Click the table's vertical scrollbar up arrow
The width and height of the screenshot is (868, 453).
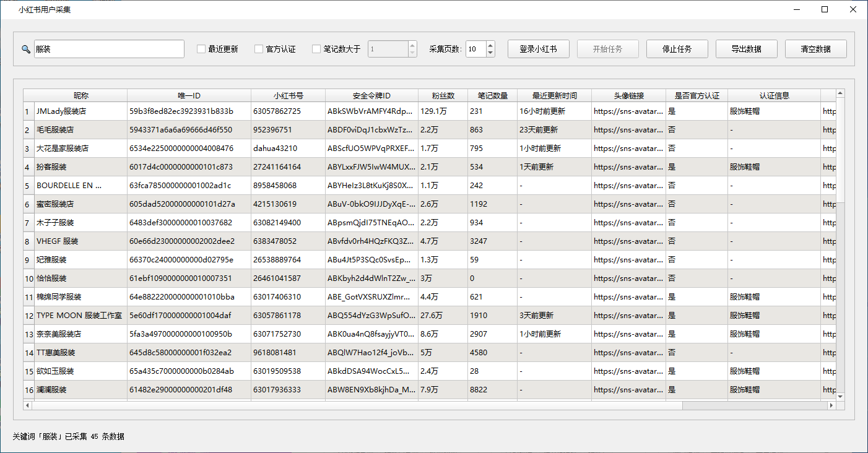[x=840, y=93]
